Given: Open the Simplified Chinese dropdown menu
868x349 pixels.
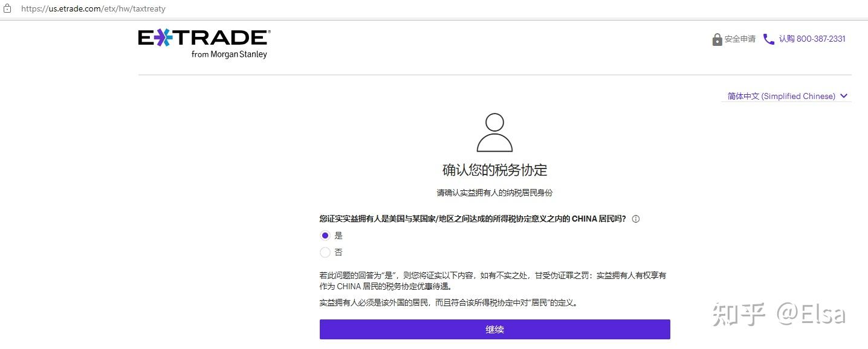Looking at the screenshot, I should 786,95.
